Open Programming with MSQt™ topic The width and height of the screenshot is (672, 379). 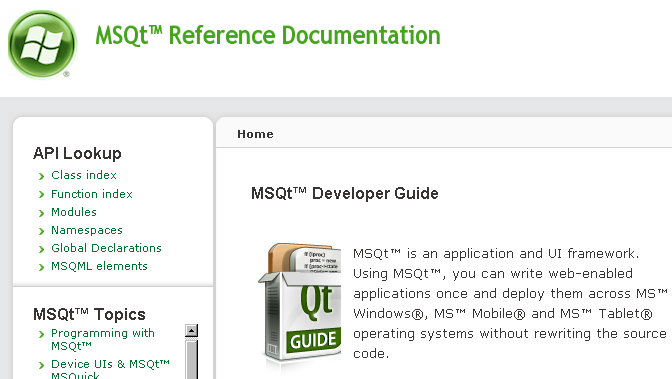[103, 339]
